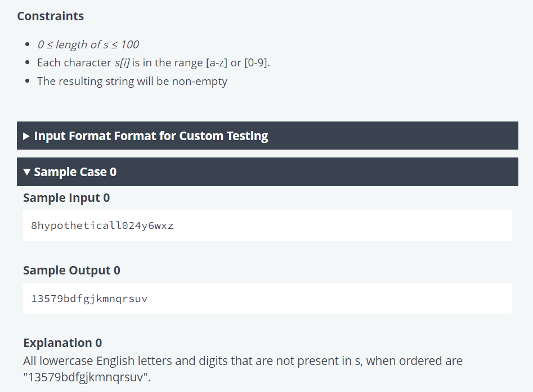Click the 13579bdfgjkmnqrsuv sample output text

[89, 299]
